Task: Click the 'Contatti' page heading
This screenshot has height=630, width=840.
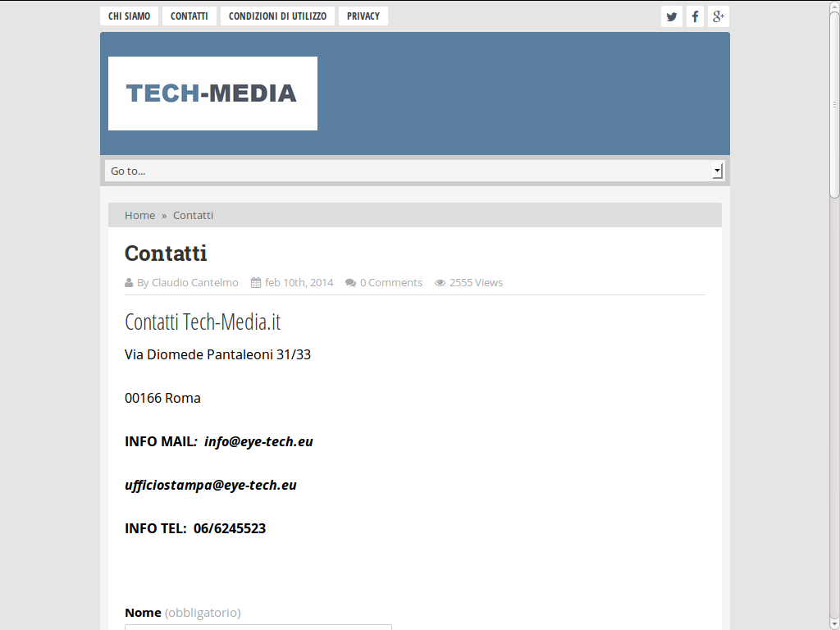Action: coord(166,253)
